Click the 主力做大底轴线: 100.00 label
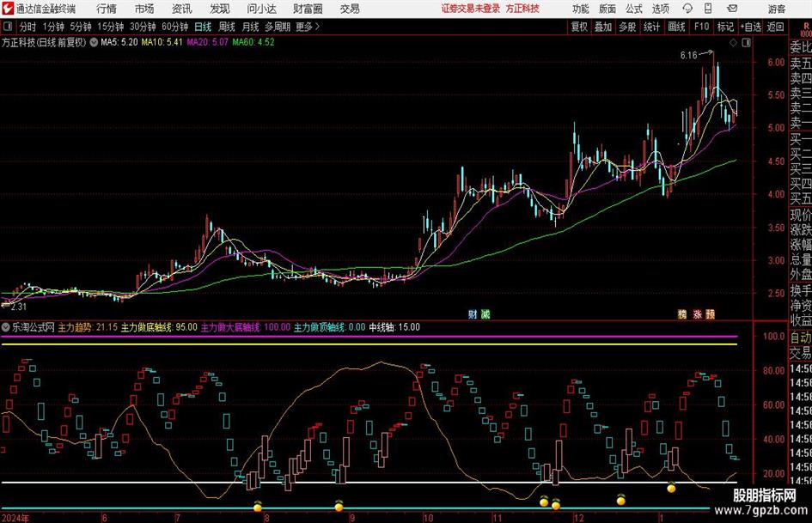 tap(246, 327)
